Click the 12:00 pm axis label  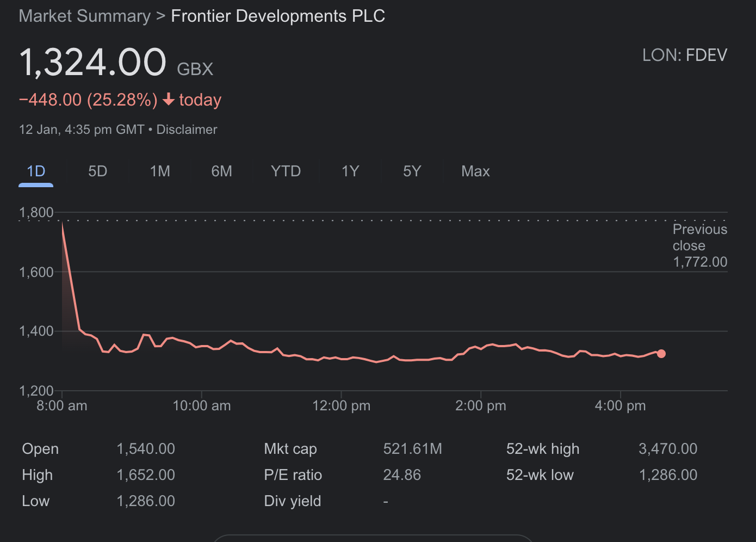pos(342,406)
